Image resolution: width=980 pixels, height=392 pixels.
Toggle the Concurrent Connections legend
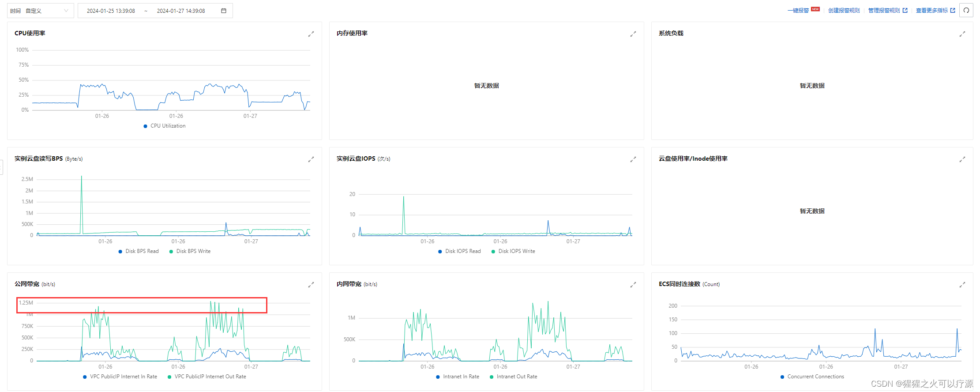point(812,377)
